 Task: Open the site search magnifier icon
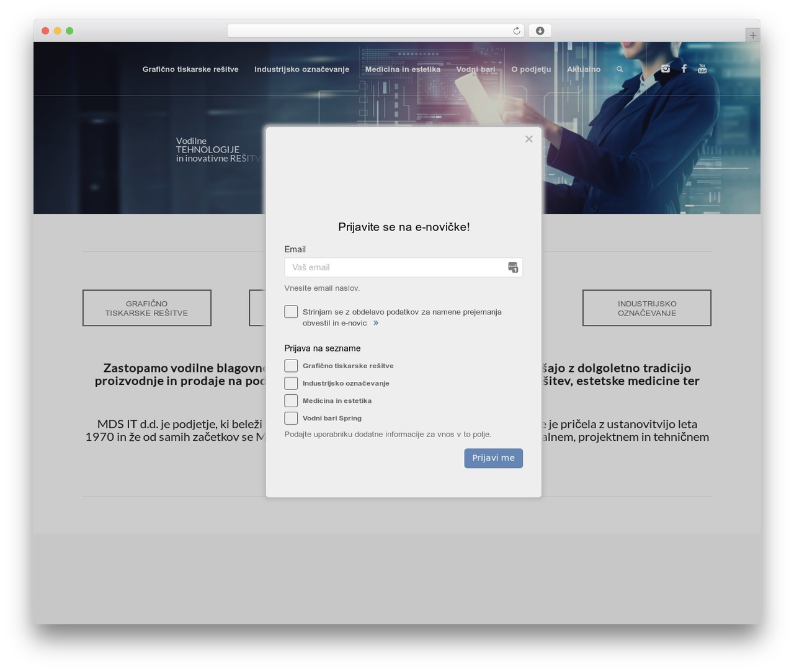coord(619,69)
